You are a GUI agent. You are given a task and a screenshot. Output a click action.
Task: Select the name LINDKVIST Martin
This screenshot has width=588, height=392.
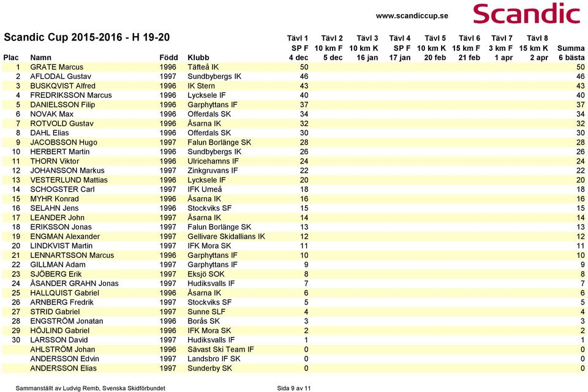coord(61,246)
